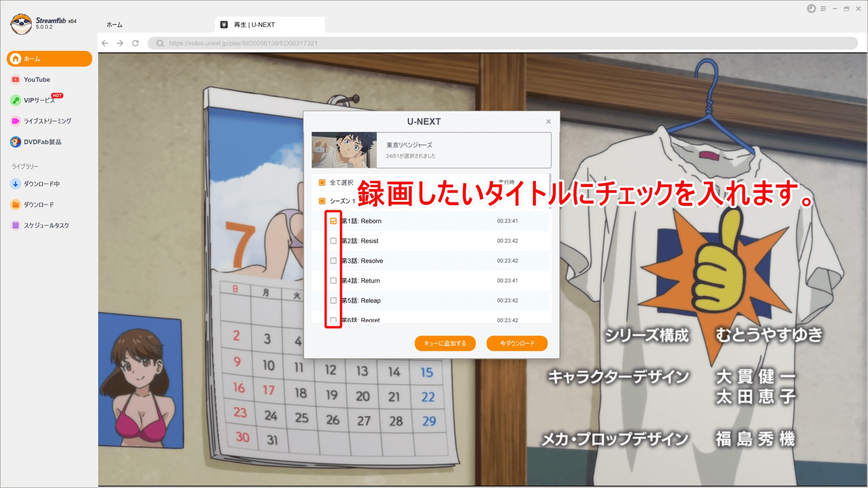
Task: Minimize the StreamFab window
Action: pyautogui.click(x=835, y=9)
